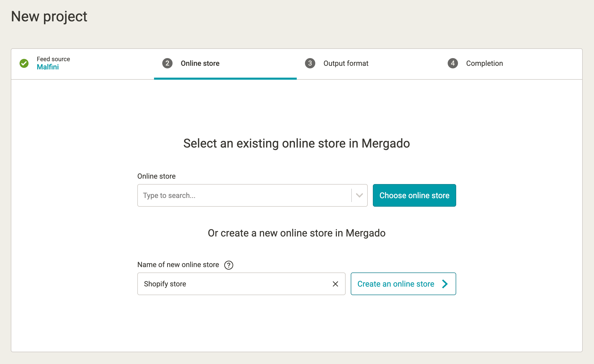Click the Choose online store button
The width and height of the screenshot is (594, 364).
pos(415,195)
